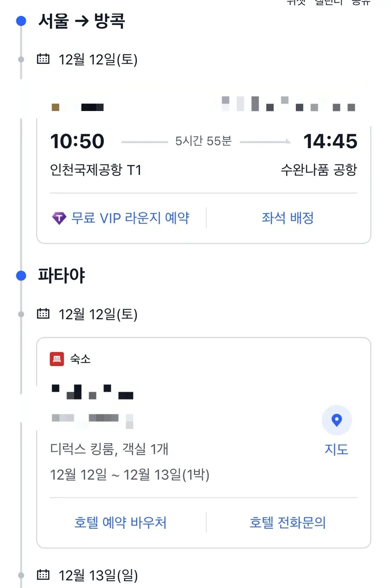Reserve the free VIP lounge (무료 VIP 라운지 예약)

[130, 218]
